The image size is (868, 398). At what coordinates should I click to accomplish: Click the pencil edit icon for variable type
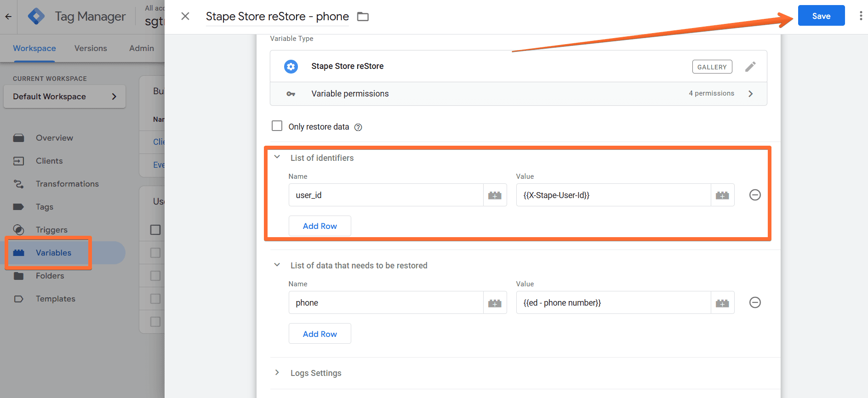(x=750, y=67)
